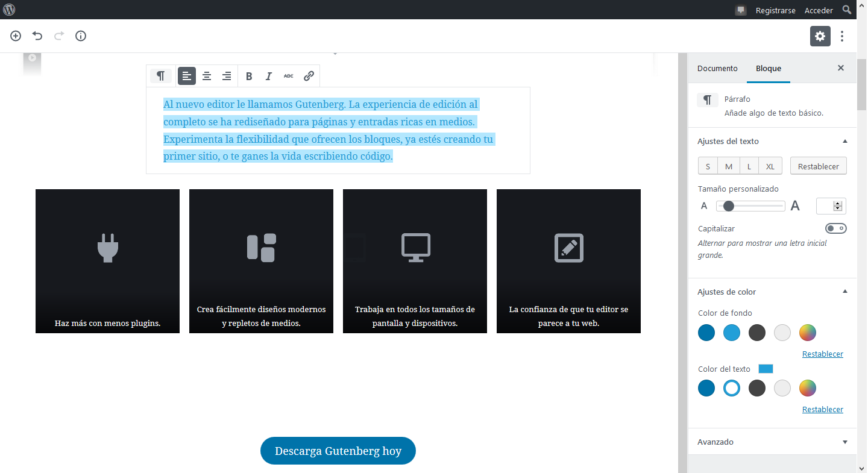Toggle the Capitalizar drop cap switch
This screenshot has height=473, width=868.
pos(836,228)
